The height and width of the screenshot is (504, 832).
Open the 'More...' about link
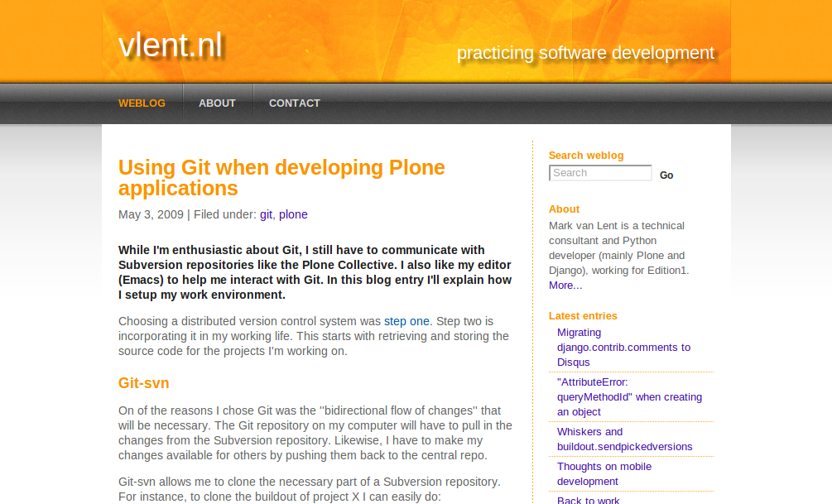pyautogui.click(x=565, y=286)
